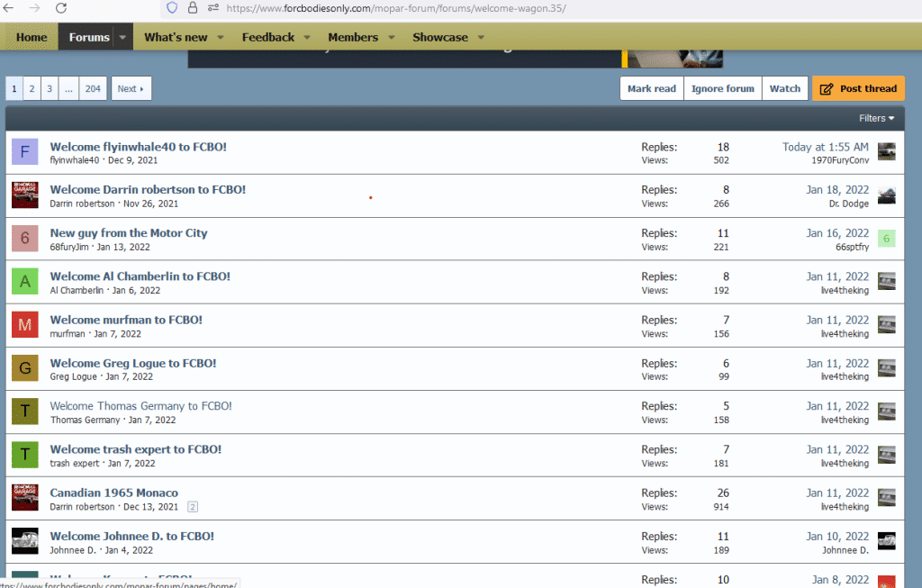Open the Home tab
This screenshot has width=922, height=588.
32,37
